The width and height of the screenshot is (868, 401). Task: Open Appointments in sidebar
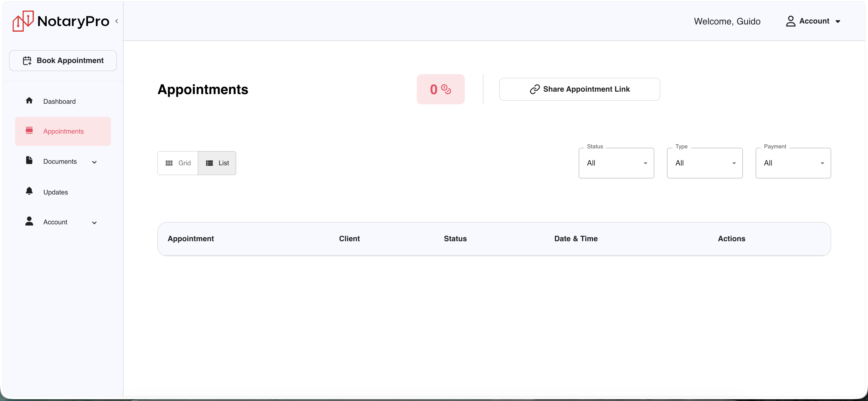(63, 131)
